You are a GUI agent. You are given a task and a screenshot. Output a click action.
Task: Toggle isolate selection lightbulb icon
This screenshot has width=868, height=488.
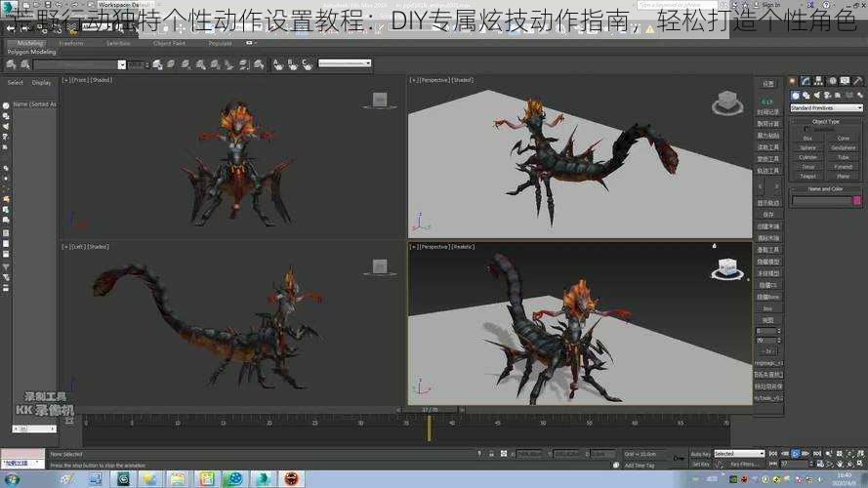479,454
